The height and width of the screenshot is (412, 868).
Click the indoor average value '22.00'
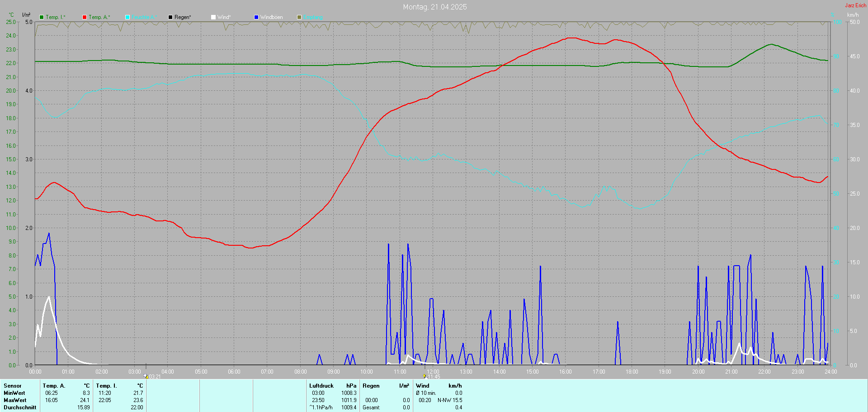click(x=137, y=407)
